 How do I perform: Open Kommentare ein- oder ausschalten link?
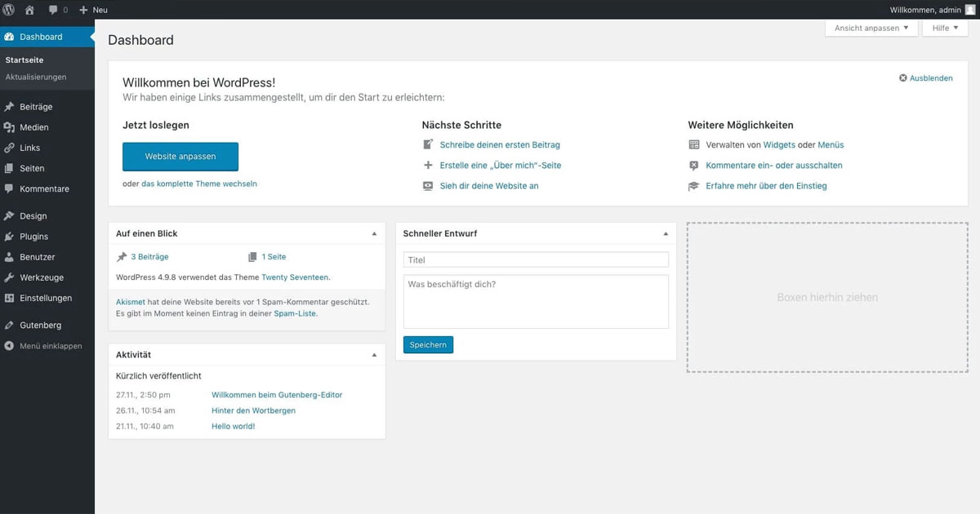point(774,165)
